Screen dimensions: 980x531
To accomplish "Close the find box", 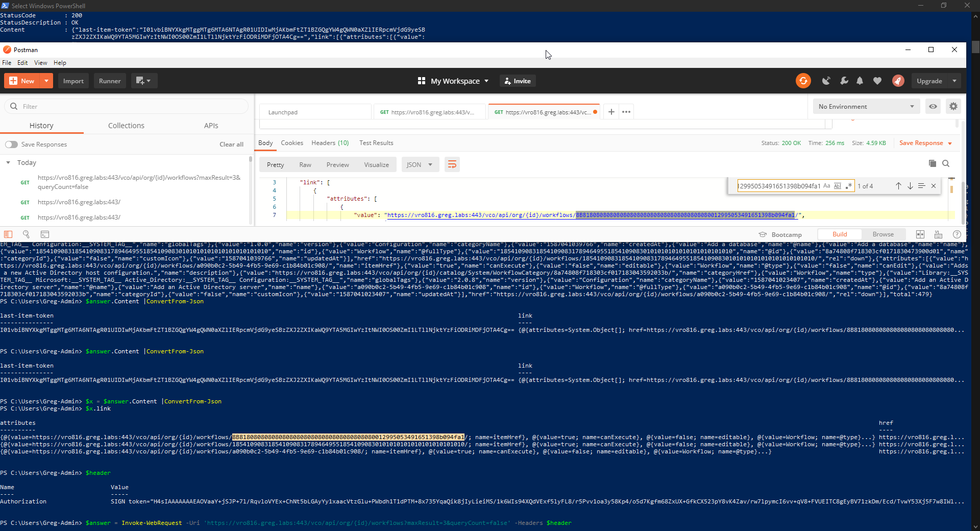I will click(934, 186).
